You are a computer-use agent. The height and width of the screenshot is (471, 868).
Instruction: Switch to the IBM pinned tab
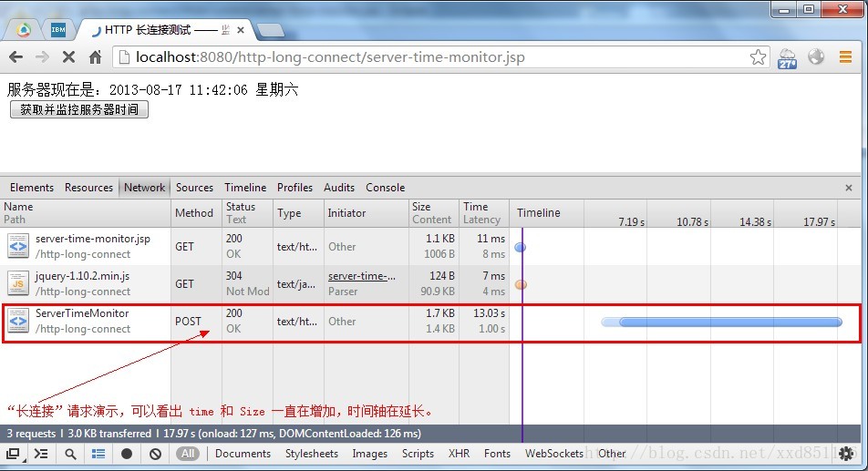(x=57, y=30)
